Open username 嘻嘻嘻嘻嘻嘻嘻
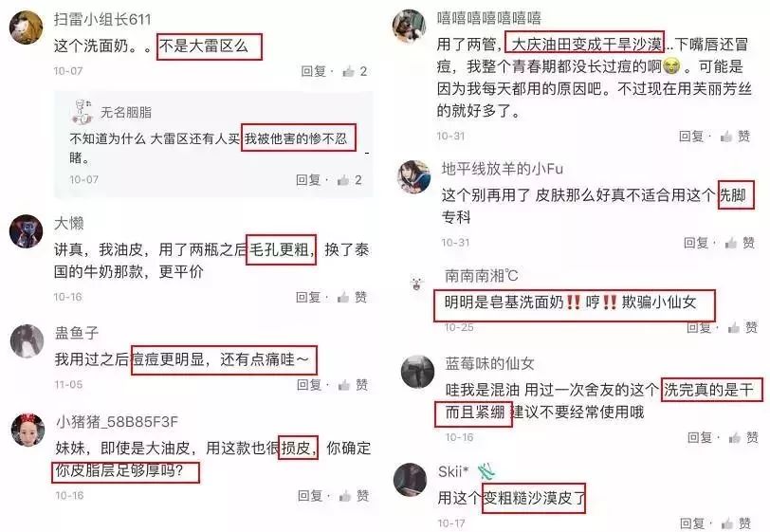The image size is (770, 532). coord(489,18)
